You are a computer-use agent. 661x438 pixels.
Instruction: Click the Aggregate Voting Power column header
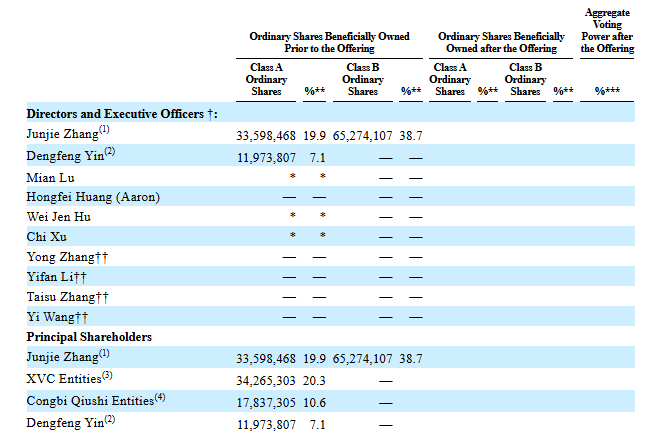point(607,30)
